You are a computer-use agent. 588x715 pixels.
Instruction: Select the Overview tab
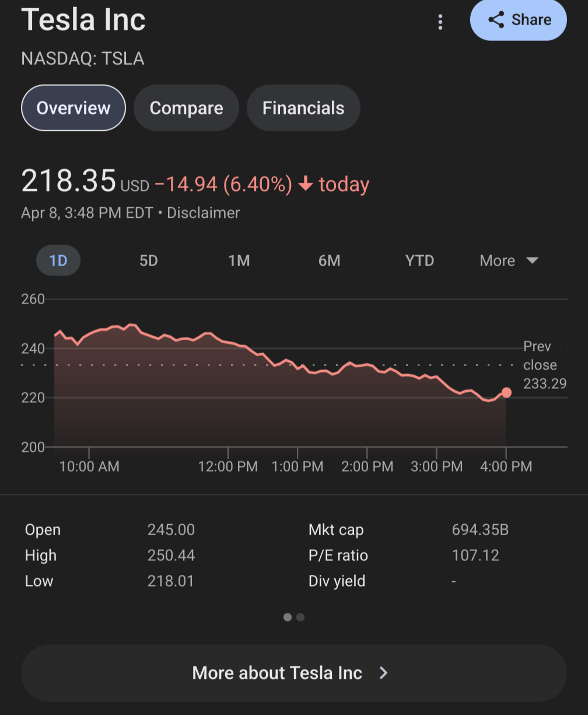[73, 108]
